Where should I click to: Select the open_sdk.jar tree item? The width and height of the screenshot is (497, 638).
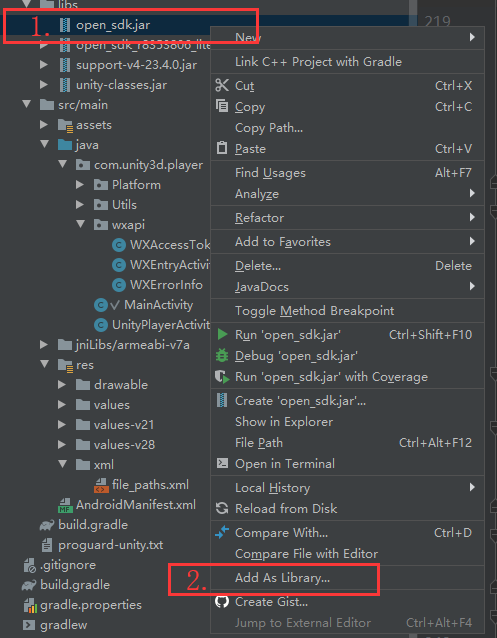[113, 25]
